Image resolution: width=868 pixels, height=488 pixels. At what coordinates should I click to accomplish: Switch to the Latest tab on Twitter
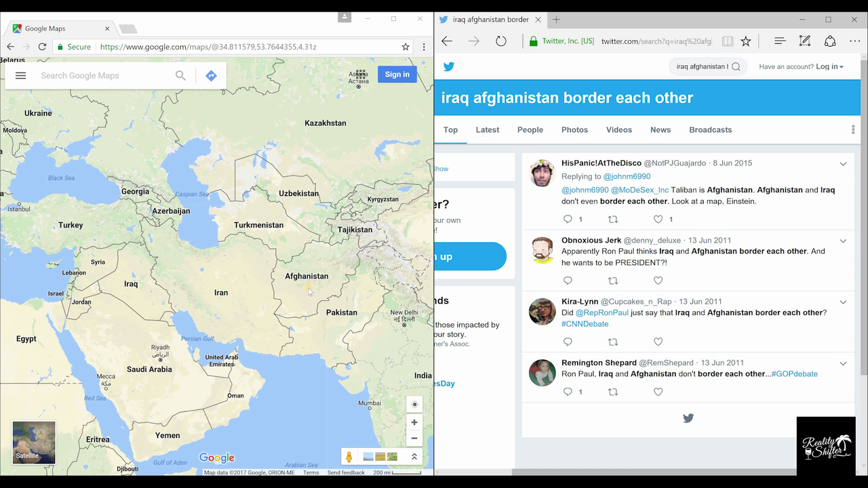(x=487, y=129)
